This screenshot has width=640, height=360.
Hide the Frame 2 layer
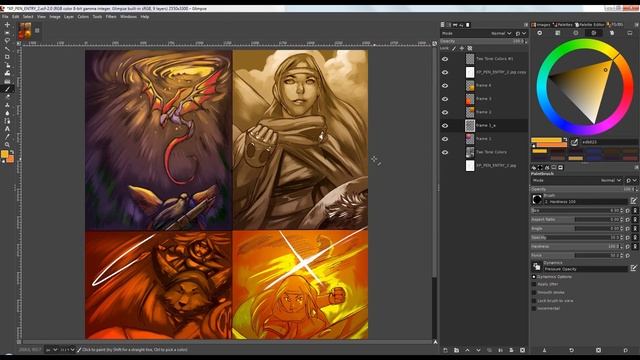coord(445,112)
